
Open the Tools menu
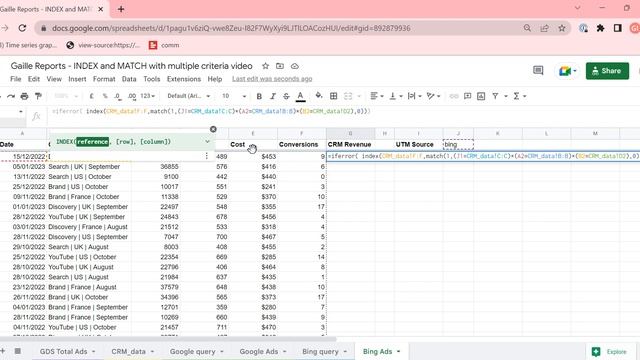point(151,79)
